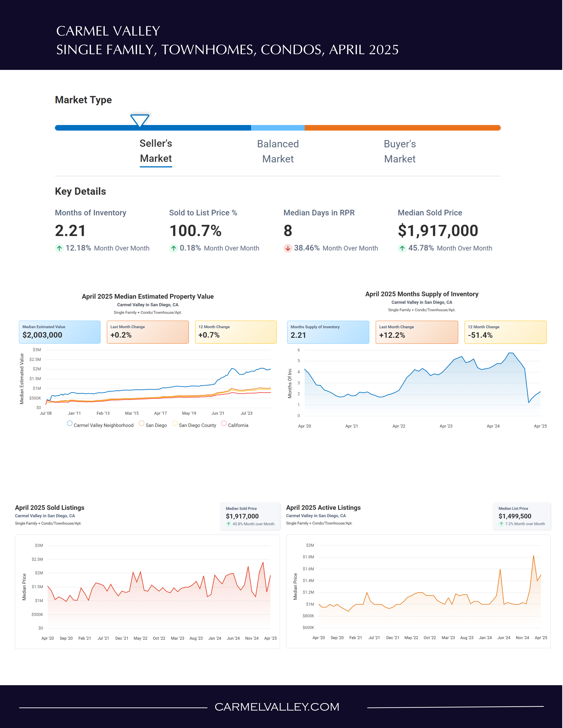Open the CARMELVALLEY.COM footer link
The image size is (563, 728).
[x=277, y=707]
